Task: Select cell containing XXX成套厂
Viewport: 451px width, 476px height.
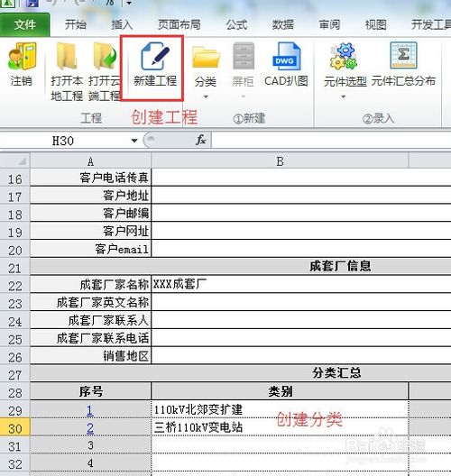Action: point(300,285)
